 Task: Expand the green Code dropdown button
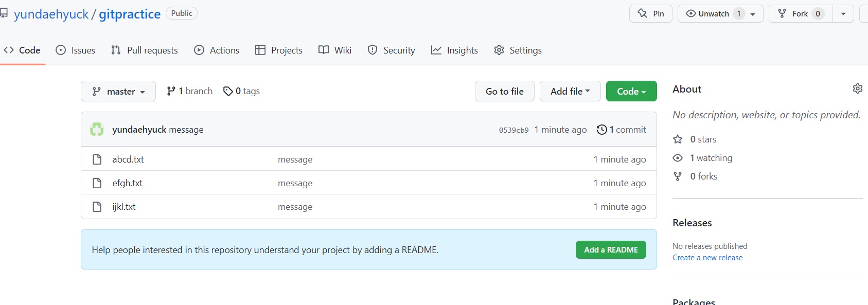(x=631, y=91)
